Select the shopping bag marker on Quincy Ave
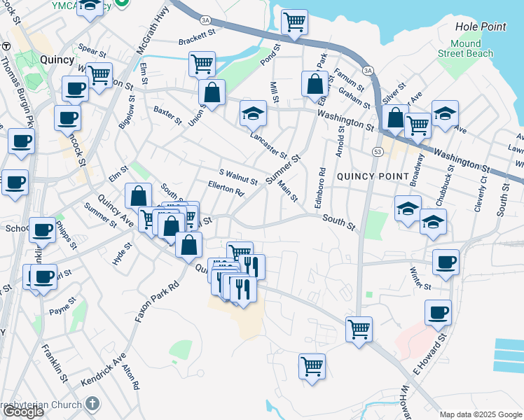 (189, 245)
